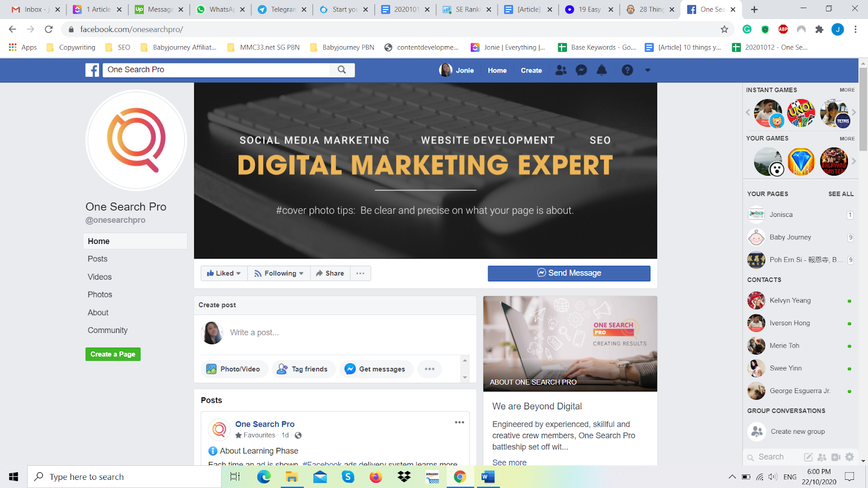
Task: Click the start video call icon
Action: [836, 457]
